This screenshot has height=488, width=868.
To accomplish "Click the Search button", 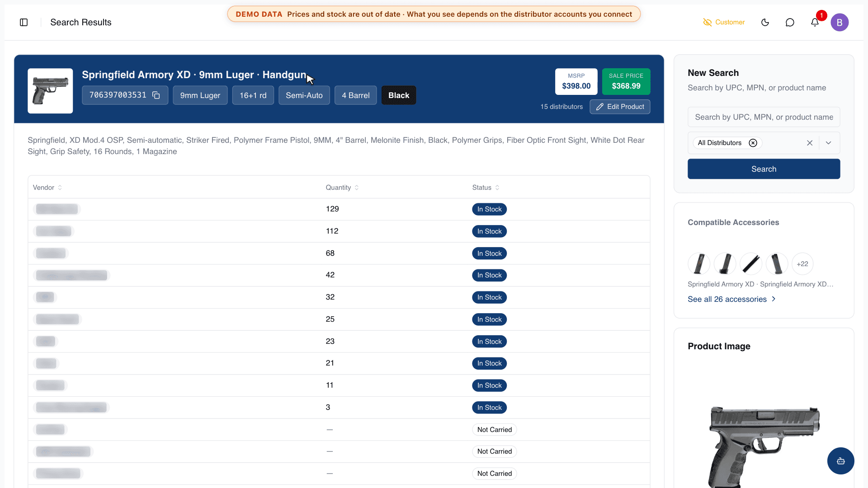I will pyautogui.click(x=764, y=169).
